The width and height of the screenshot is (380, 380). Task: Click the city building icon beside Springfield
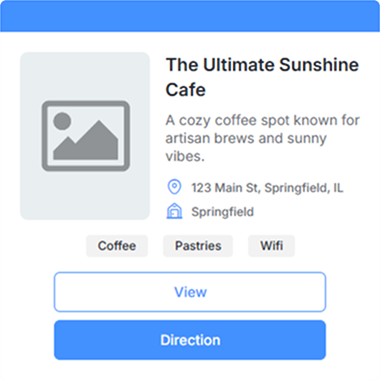coord(174,211)
